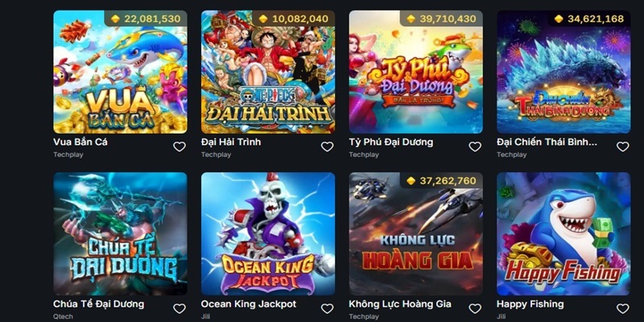Launch Ocean King Jackpot skeleton artwork
This screenshot has width=644, height=322.
(x=268, y=233)
